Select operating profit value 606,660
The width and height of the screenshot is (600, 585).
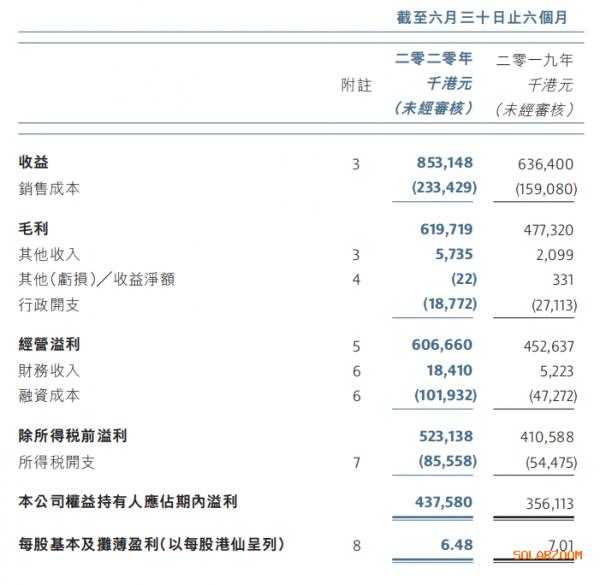442,345
